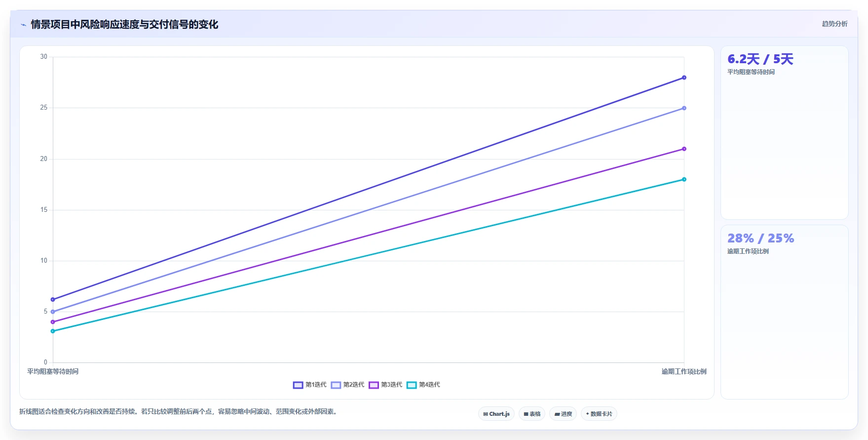
Task: Click the 平均阻塞等待时间 card caption
Action: pyautogui.click(x=751, y=72)
